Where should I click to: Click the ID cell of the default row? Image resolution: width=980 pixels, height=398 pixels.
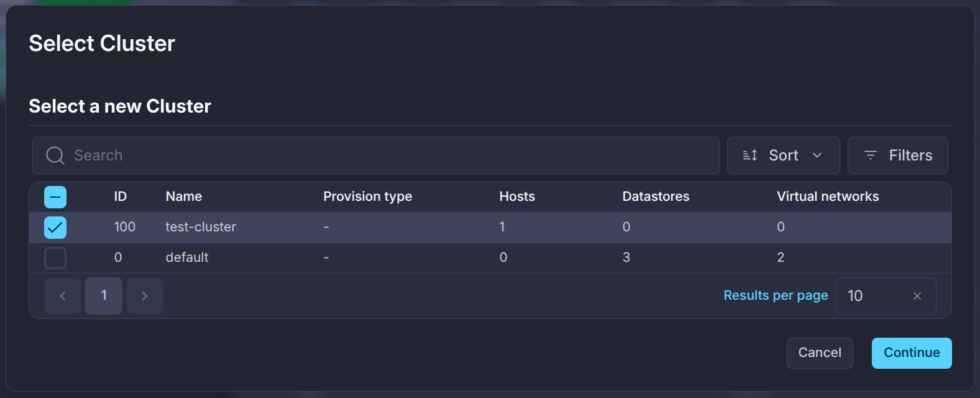118,257
